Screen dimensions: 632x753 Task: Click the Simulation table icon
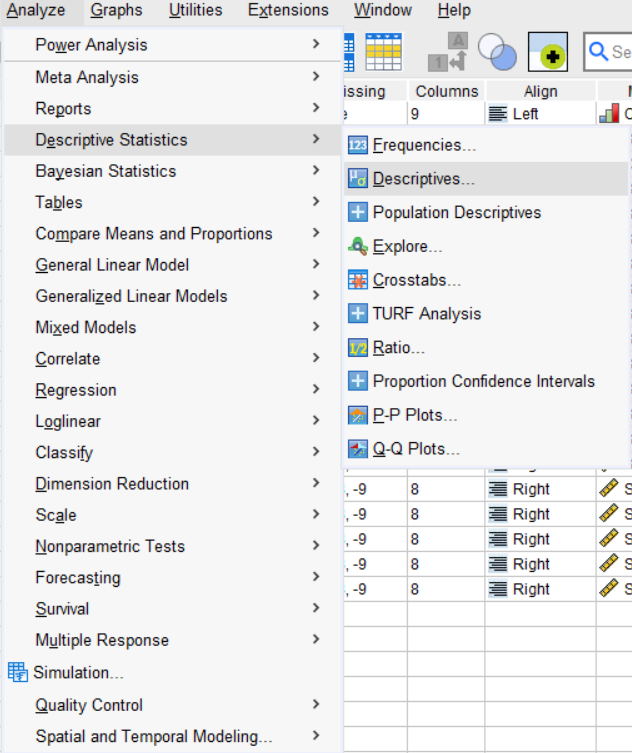pyautogui.click(x=18, y=672)
